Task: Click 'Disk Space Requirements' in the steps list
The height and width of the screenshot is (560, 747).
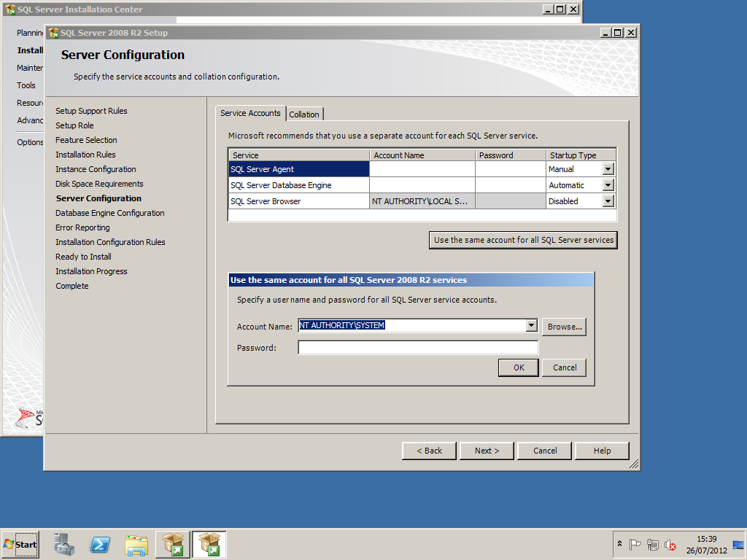Action: pos(99,184)
